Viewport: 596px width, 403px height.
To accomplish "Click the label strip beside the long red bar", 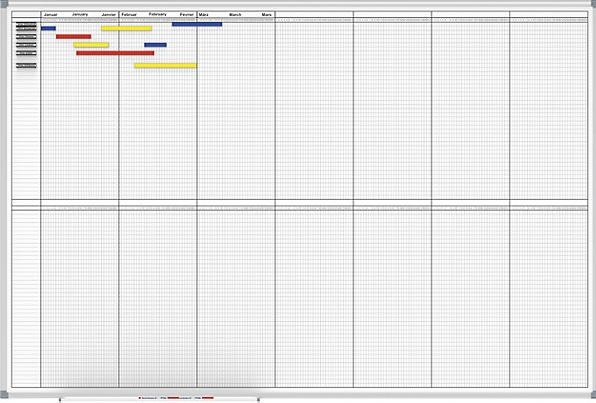I will (26, 53).
